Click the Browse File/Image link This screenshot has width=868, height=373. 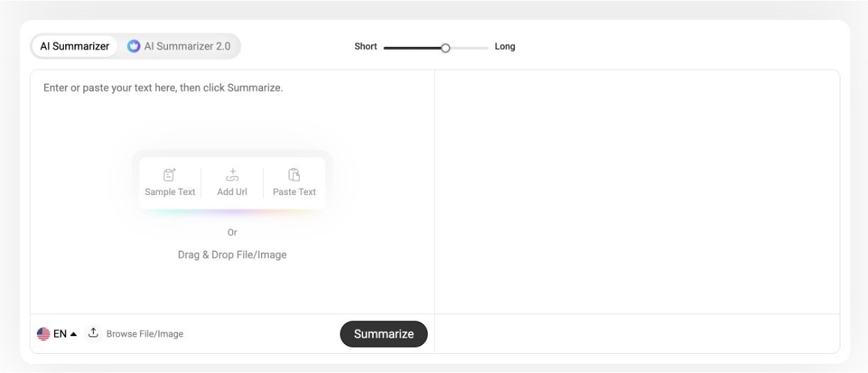(145, 334)
